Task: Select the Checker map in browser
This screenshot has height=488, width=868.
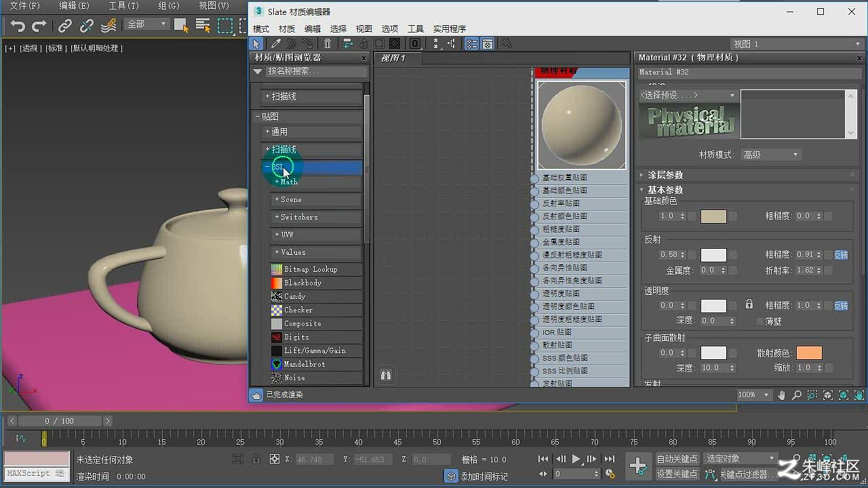Action: click(317, 310)
